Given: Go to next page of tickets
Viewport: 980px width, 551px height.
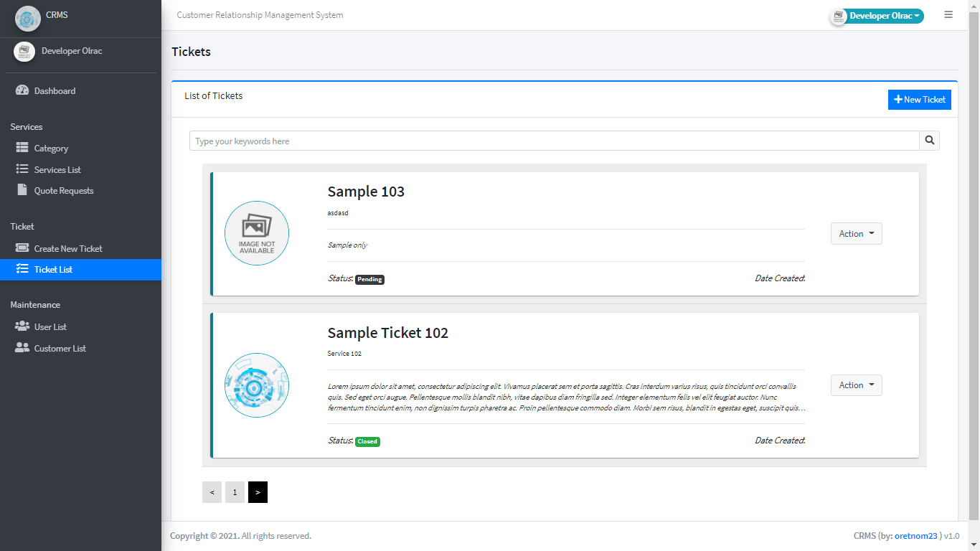Looking at the screenshot, I should point(258,492).
